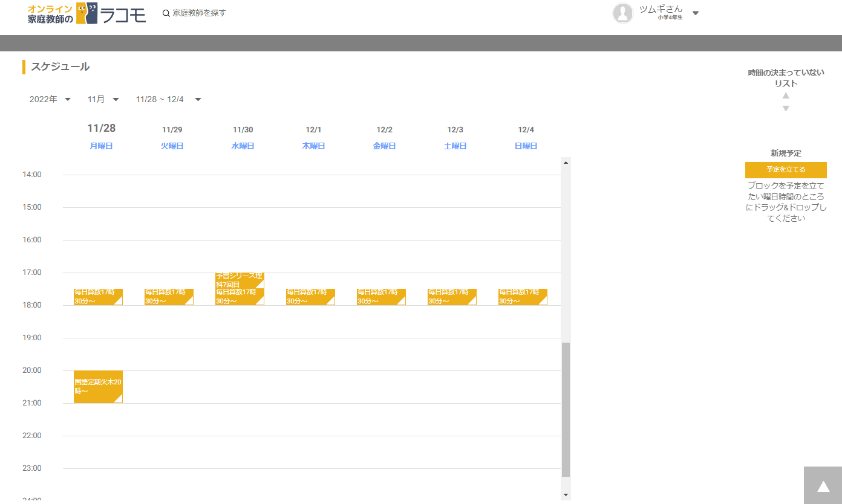Viewport: 842px width, 504px height.
Task: Click the スケジュール page heading
Action: (60, 66)
